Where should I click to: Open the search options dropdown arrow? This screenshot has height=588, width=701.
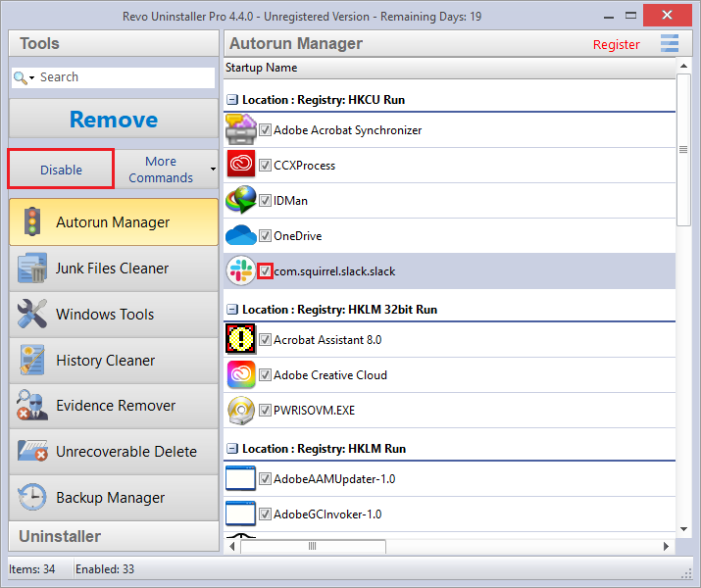pyautogui.click(x=31, y=78)
